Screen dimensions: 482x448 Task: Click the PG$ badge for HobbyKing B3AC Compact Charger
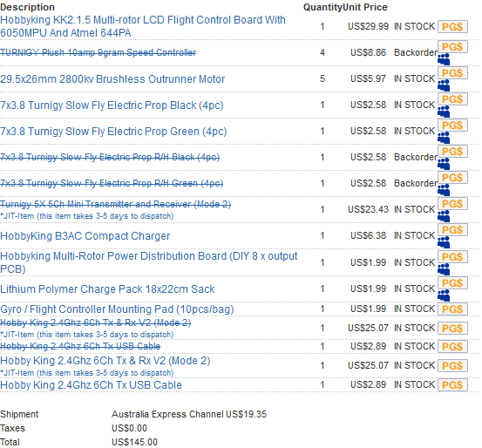(452, 230)
